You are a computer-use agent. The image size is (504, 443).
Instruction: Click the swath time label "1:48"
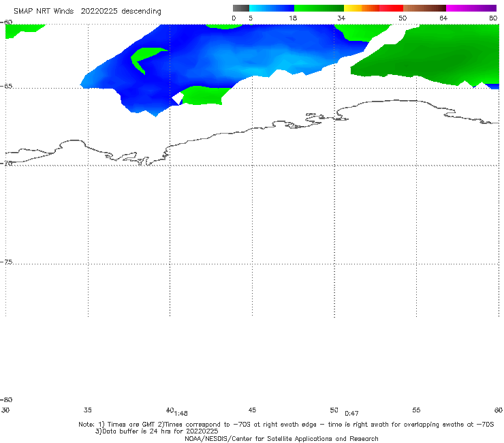(181, 414)
